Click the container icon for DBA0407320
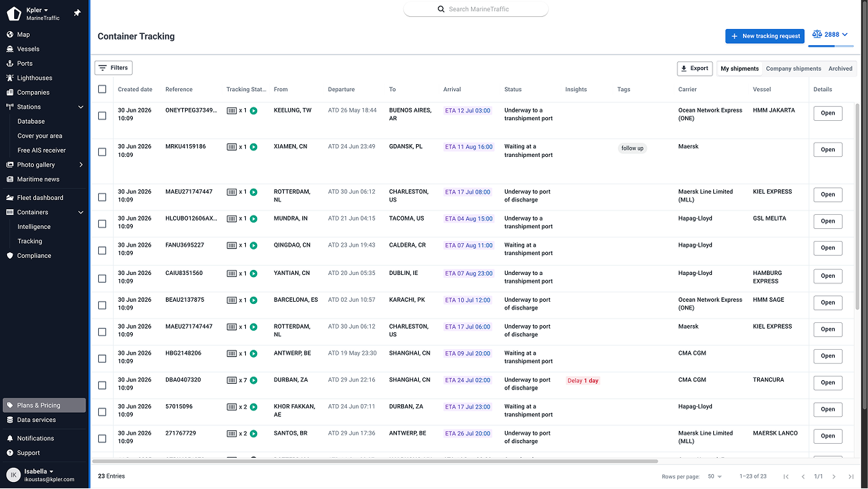 pos(231,380)
